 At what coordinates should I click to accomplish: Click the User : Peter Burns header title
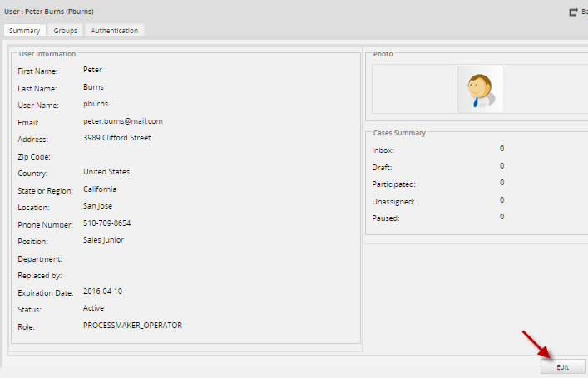(49, 12)
